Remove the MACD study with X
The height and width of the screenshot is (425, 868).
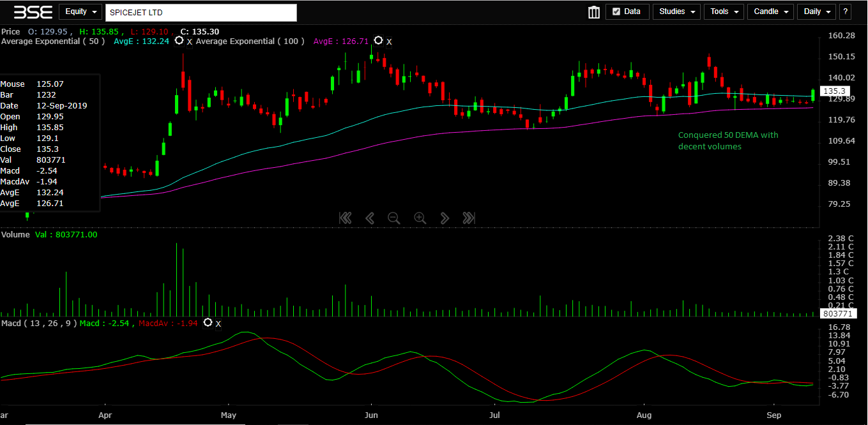[218, 324]
